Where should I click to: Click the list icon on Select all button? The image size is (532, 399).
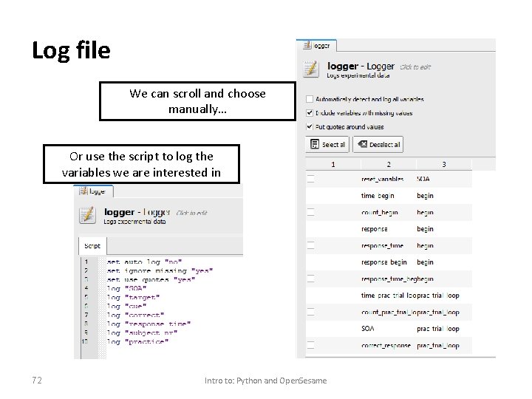[x=315, y=144]
